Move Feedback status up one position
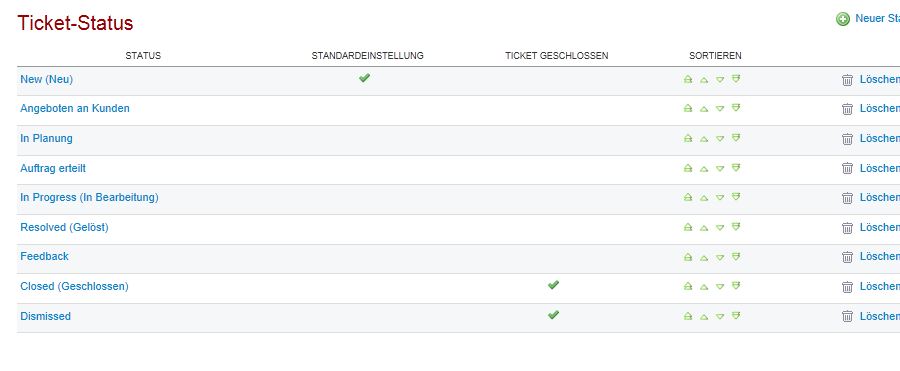Image resolution: width=900 pixels, height=371 pixels. (x=704, y=257)
